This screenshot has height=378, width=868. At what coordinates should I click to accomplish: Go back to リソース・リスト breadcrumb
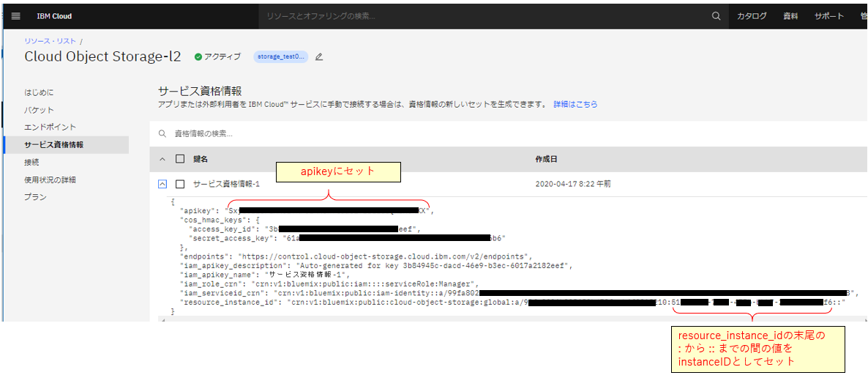[x=50, y=41]
